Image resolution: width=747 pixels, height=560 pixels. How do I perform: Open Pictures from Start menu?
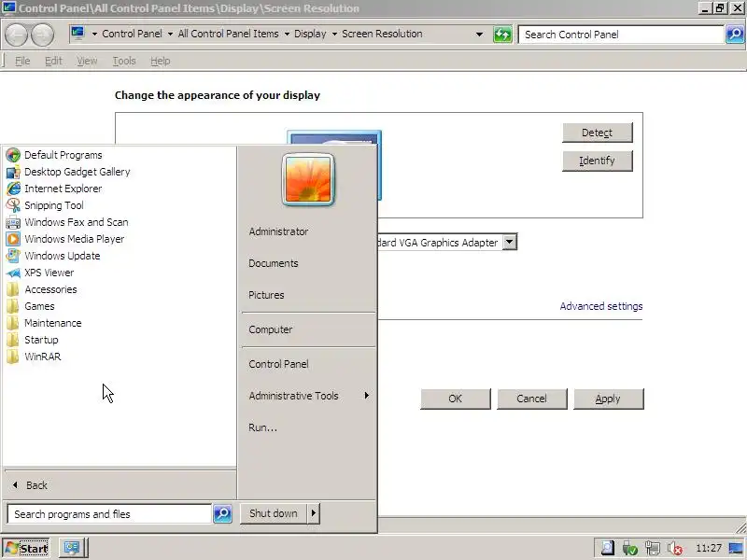tap(266, 295)
